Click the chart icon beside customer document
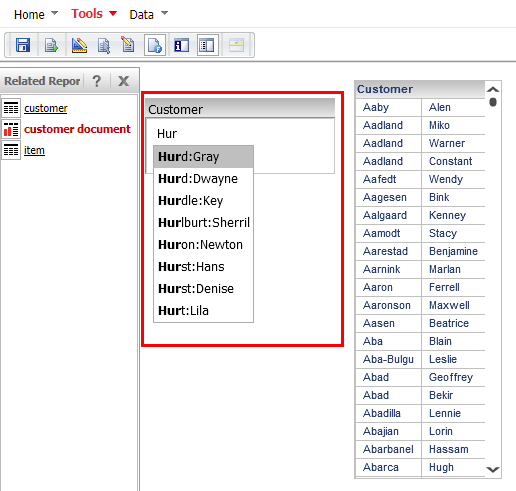 [x=11, y=129]
